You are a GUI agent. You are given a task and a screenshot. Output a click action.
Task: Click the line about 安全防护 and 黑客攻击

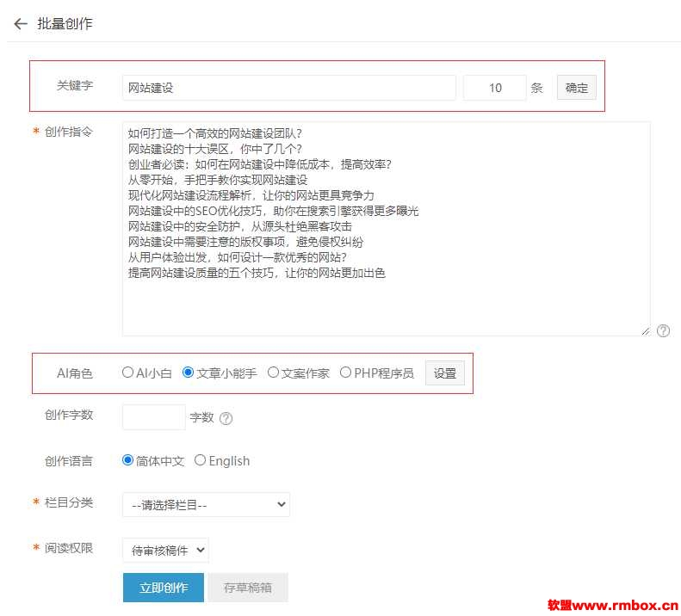click(x=239, y=226)
